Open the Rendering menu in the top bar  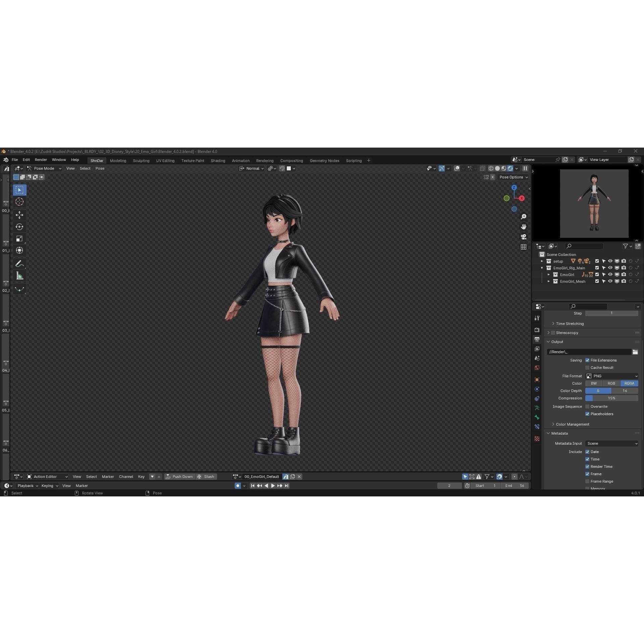pyautogui.click(x=265, y=160)
